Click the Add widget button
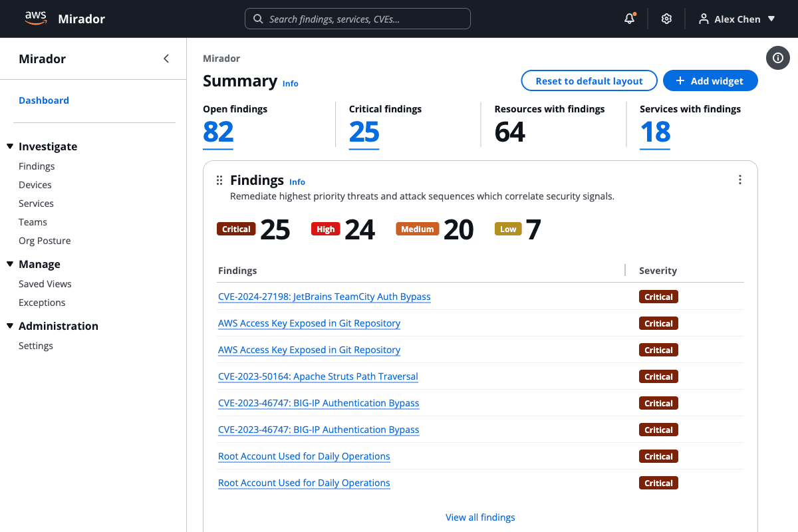The height and width of the screenshot is (532, 798). 710,81
